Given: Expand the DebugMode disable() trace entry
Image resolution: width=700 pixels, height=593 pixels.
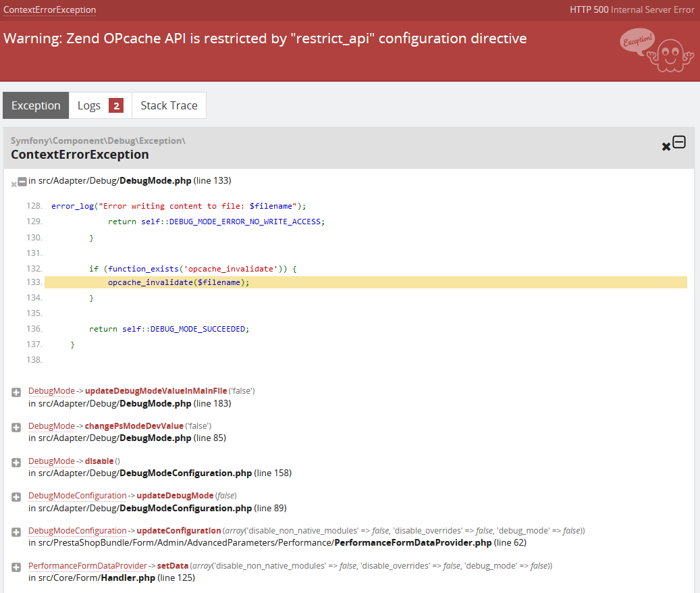Looking at the screenshot, I should pyautogui.click(x=16, y=462).
